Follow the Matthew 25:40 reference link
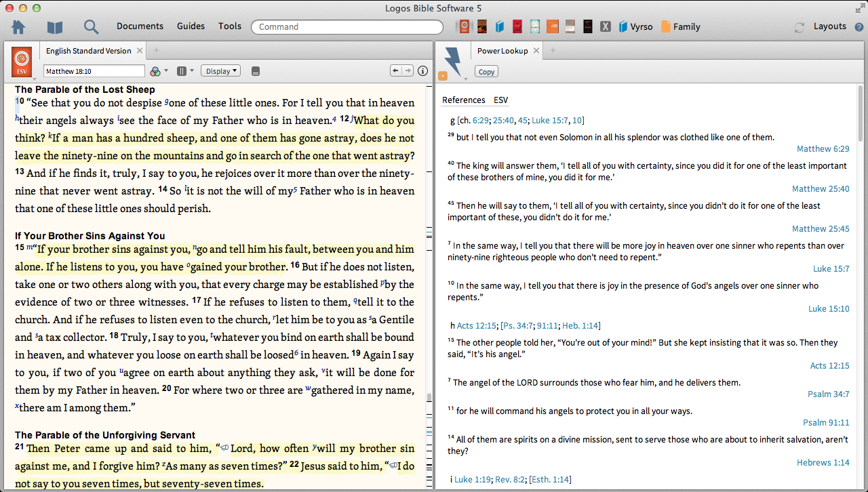 (821, 189)
